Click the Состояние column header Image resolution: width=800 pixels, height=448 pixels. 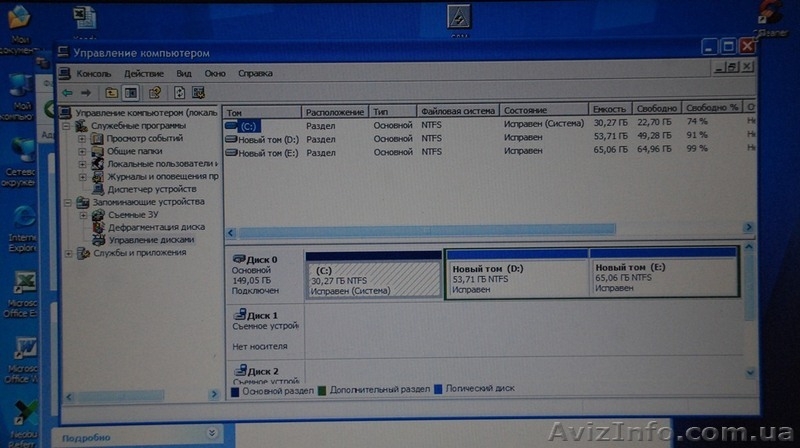coord(543,110)
